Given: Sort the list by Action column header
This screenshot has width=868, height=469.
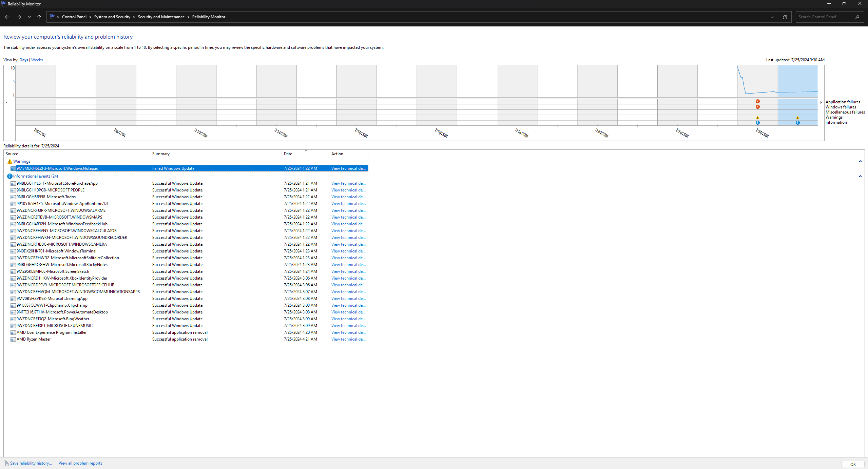Looking at the screenshot, I should pos(349,154).
